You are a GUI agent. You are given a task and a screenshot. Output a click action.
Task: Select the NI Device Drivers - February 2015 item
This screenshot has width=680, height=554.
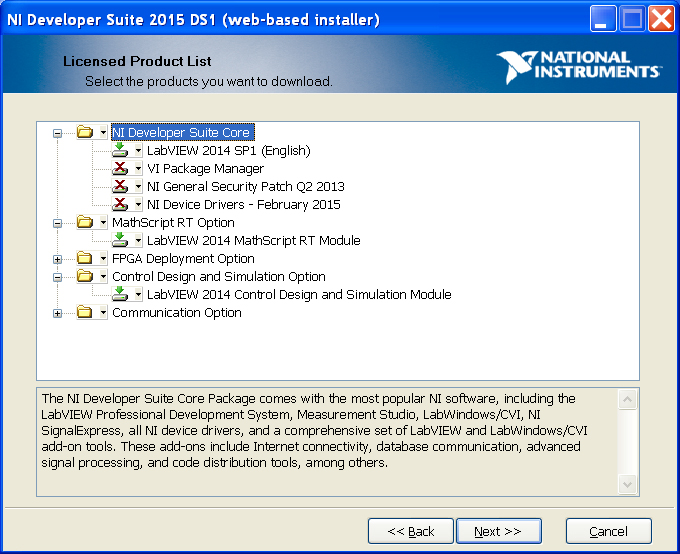243,205
